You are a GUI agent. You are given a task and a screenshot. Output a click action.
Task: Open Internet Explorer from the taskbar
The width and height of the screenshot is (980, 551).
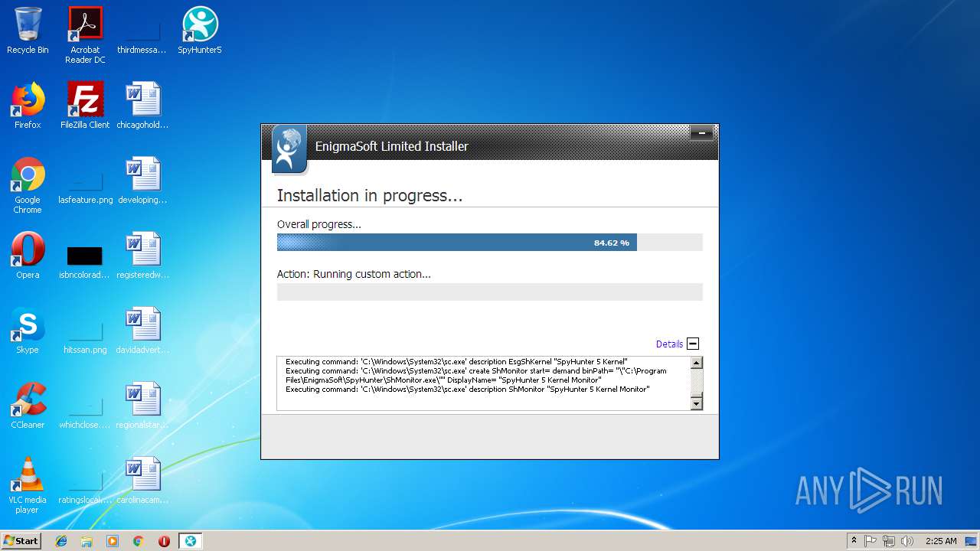61,541
